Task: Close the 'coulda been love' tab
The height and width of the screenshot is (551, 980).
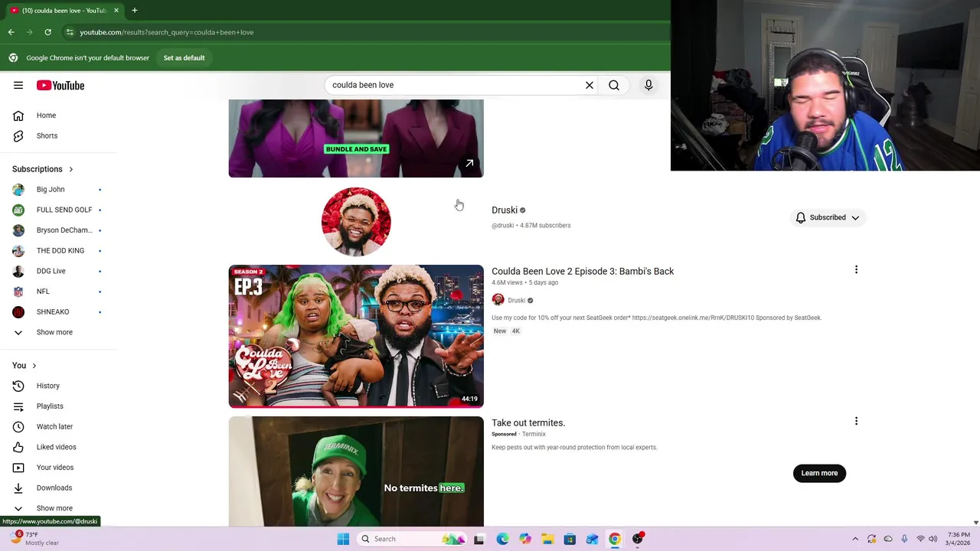Action: tap(116, 11)
